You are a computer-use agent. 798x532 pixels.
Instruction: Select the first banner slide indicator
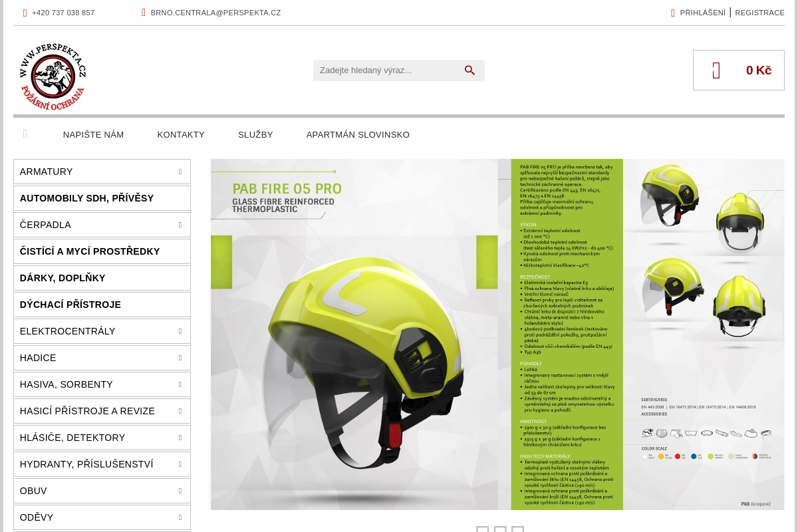pos(483,529)
